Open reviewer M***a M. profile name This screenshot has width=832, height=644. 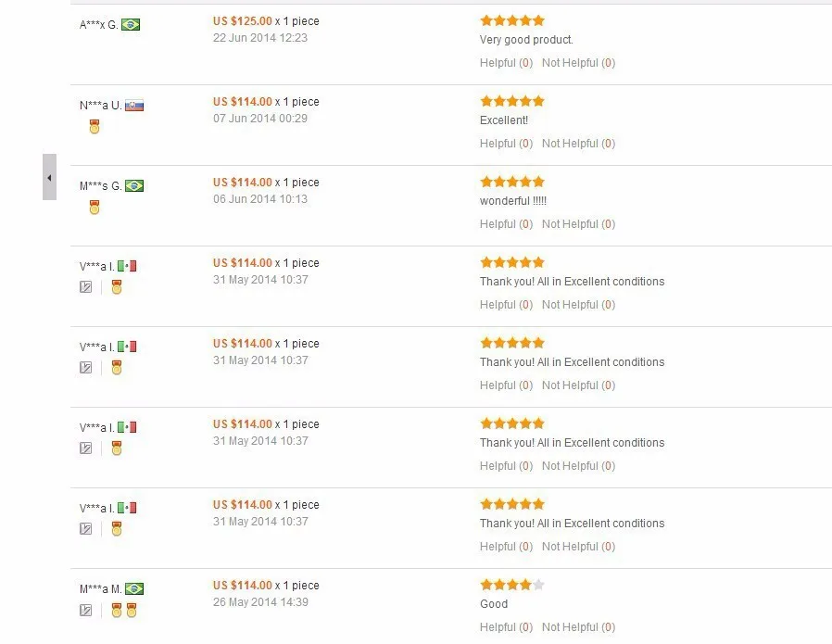point(101,588)
